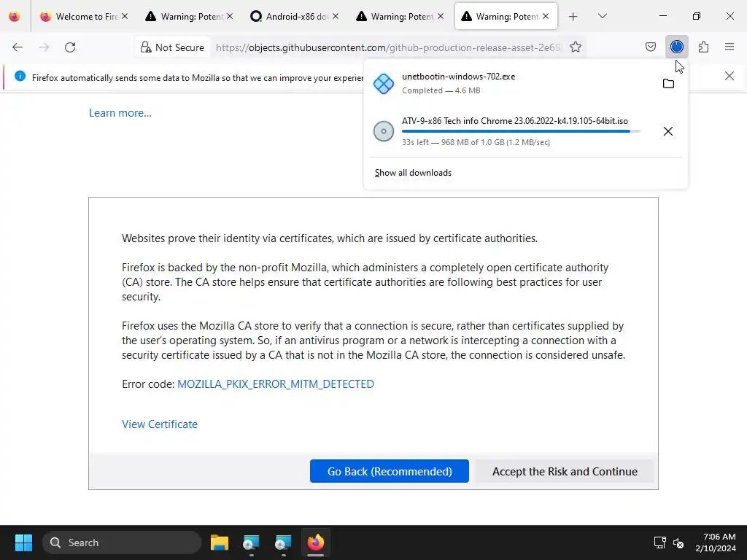Bookmark this page with the star
747x560 pixels.
point(576,47)
